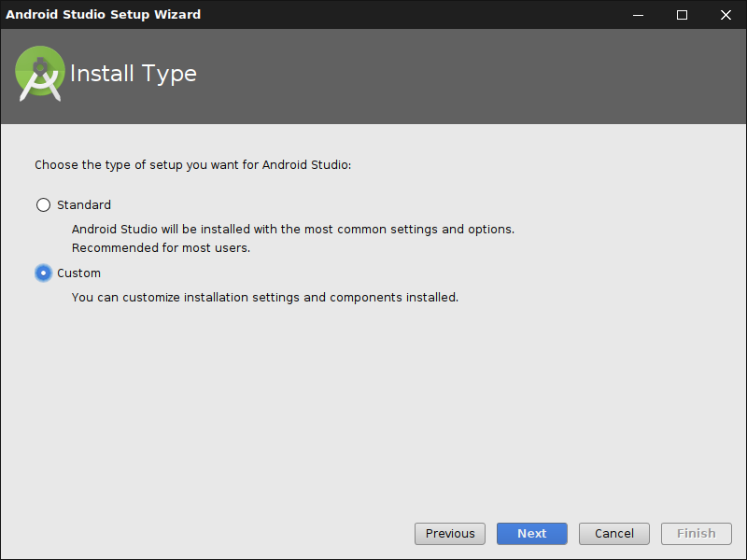Screen dimensions: 747x560
Task: Select the Custom radio button circle
Action: 43,273
